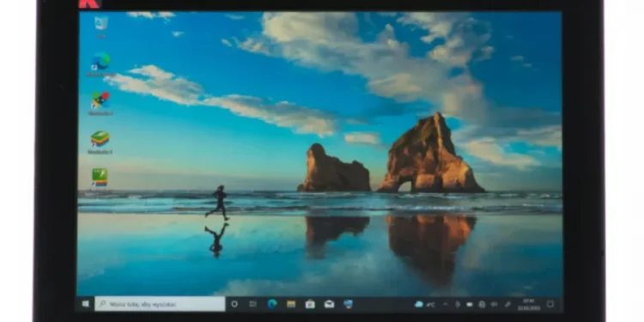644x322 pixels.
Task: Open the BlueStacks Multi-Instance Manager shortcut
Action: pyautogui.click(x=100, y=179)
